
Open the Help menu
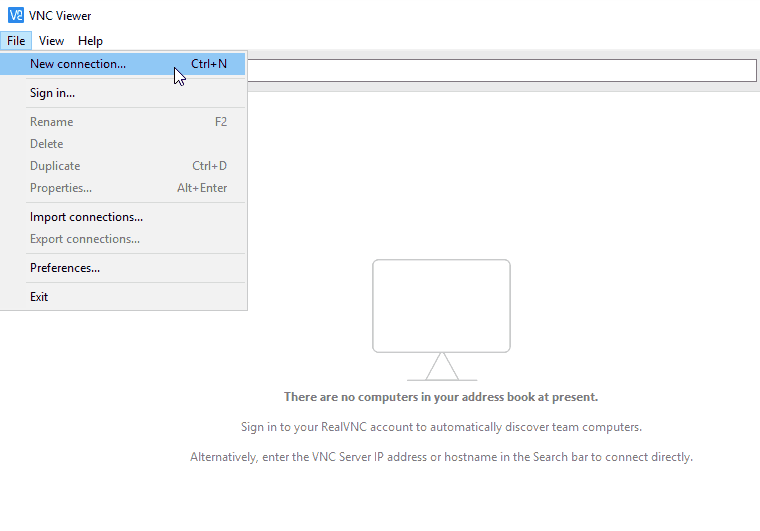tap(90, 41)
